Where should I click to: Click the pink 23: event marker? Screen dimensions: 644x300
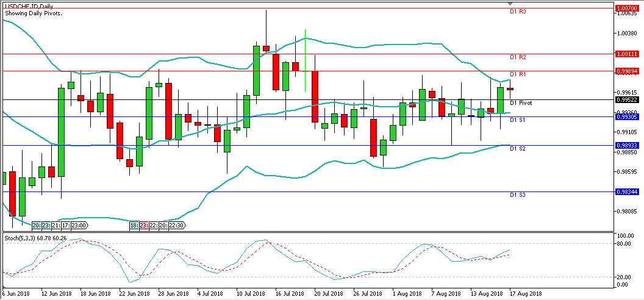143,226
